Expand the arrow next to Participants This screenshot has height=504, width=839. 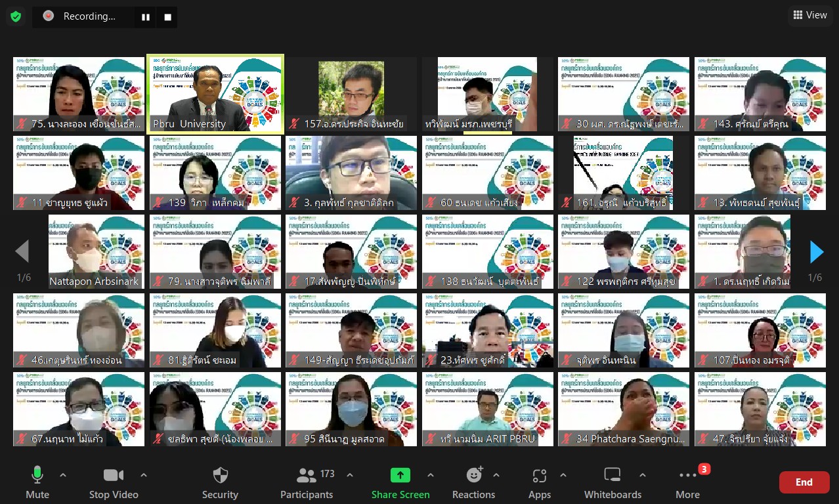pos(350,475)
